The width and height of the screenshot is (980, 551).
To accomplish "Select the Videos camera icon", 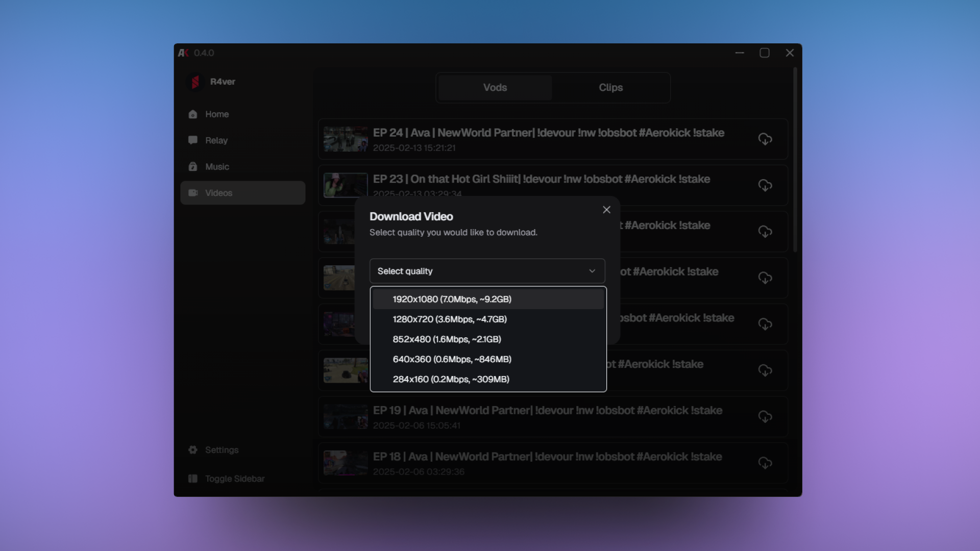I will (x=193, y=193).
